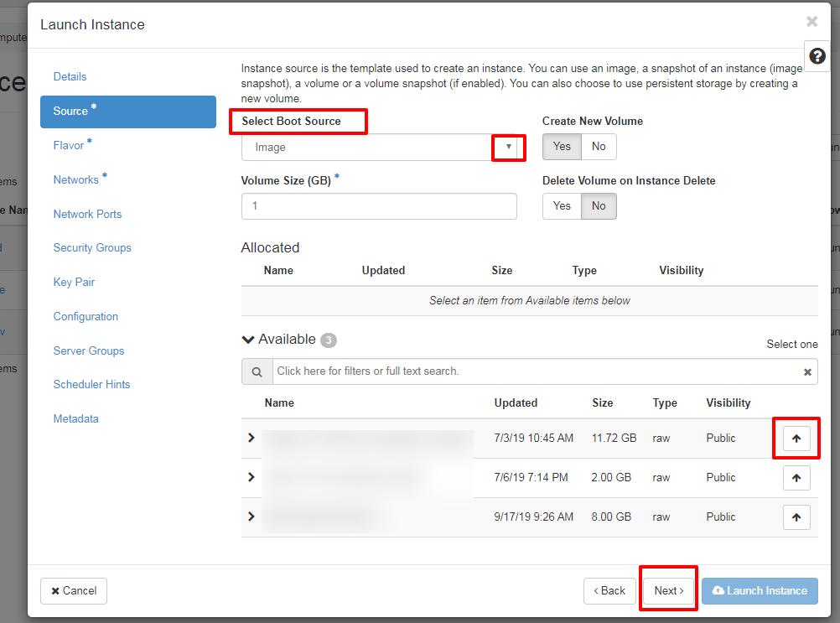Set Create New Volume to No

[x=599, y=147]
